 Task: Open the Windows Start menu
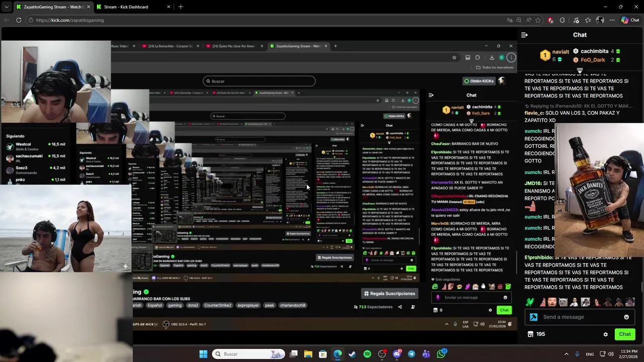203,354
